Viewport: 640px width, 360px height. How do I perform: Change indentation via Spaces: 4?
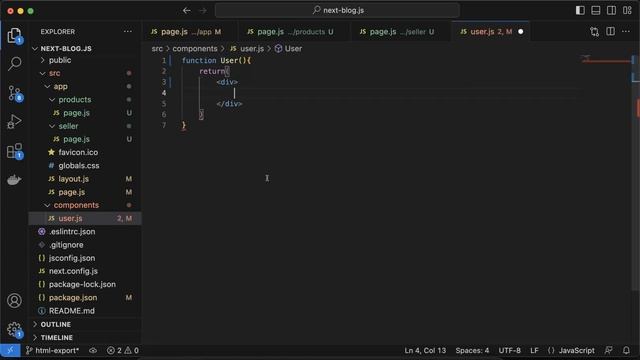472,350
